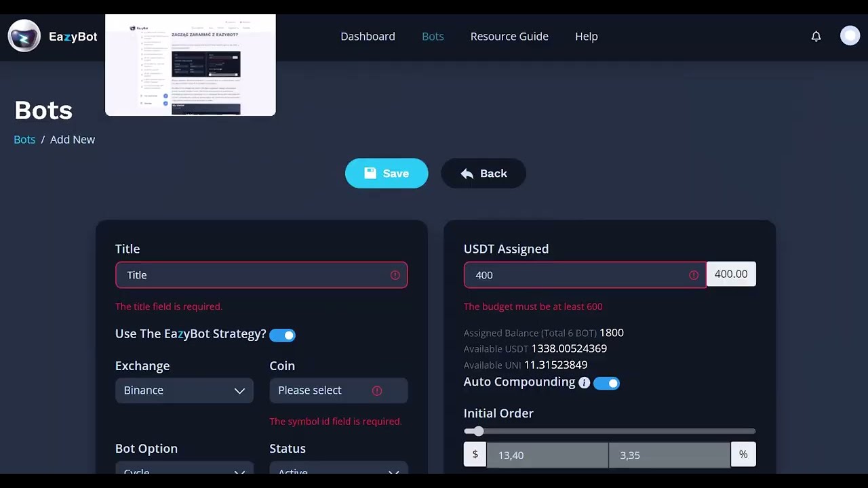Click the USDT Assigned input field
Image resolution: width=868 pixels, height=488 pixels.
pyautogui.click(x=585, y=275)
